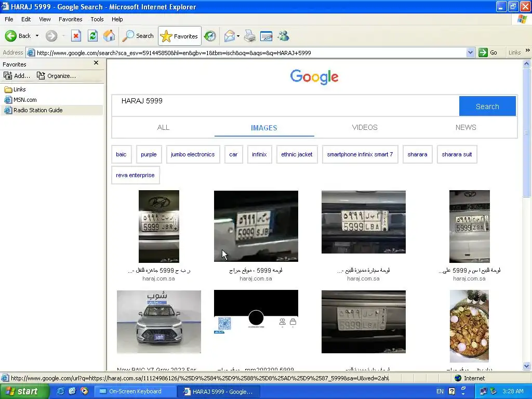532x399 pixels.
Task: Click Organize Favorites button
Action: 56,76
